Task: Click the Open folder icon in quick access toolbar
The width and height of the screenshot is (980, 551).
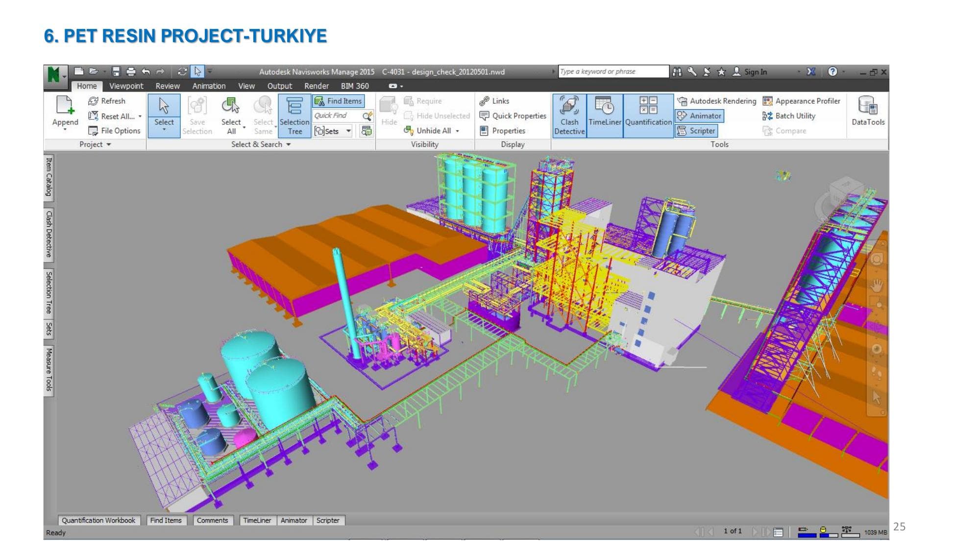Action: click(94, 72)
